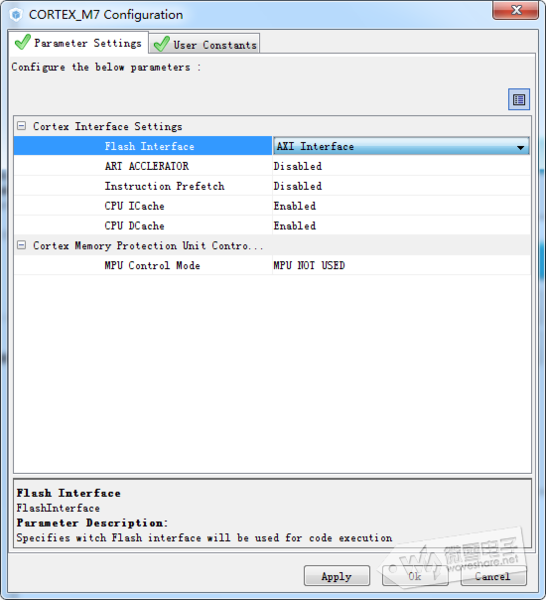The image size is (546, 600).
Task: Select the Flash Interface parameter row
Action: coord(143,146)
